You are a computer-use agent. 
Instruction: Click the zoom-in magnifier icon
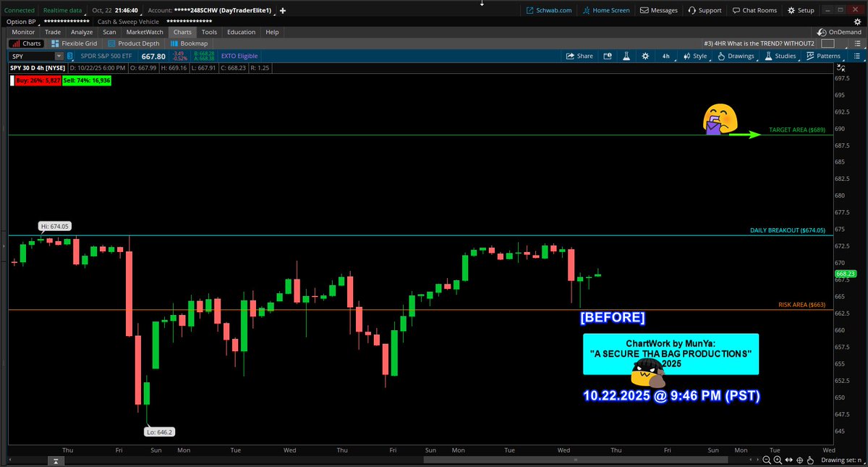(x=778, y=460)
